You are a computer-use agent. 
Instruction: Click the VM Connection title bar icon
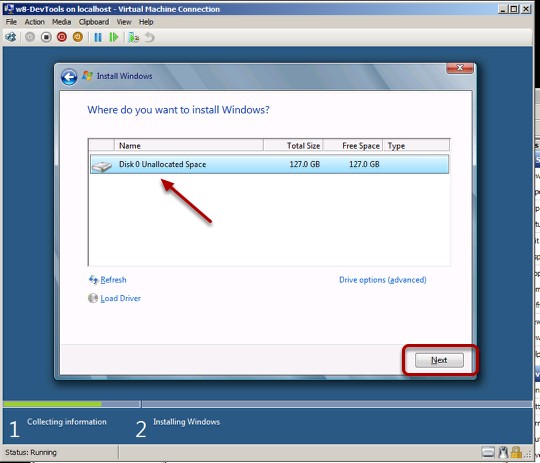[x=9, y=9]
